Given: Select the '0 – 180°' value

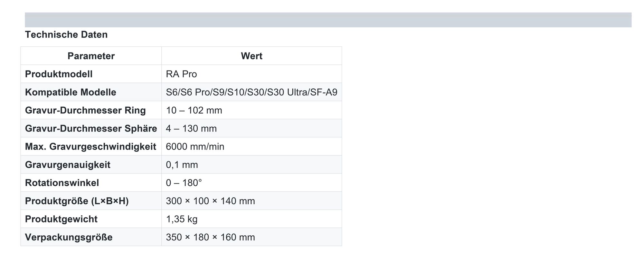Looking at the screenshot, I should [184, 183].
